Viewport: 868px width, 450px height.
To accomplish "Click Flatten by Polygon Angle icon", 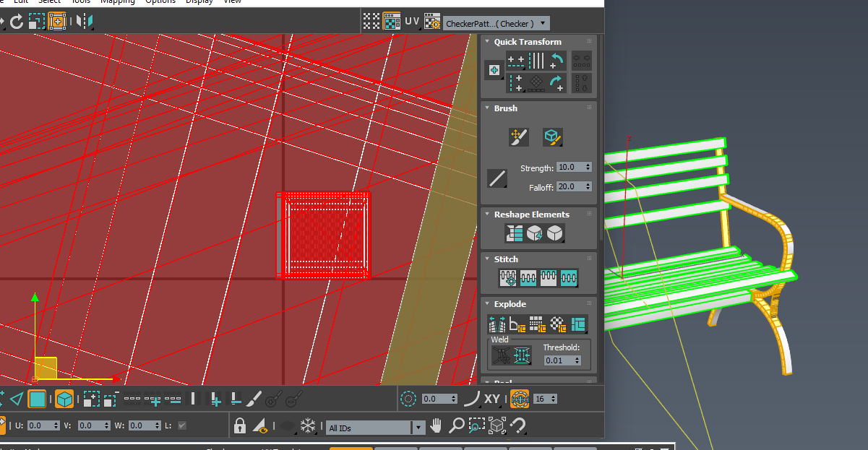I will [x=517, y=324].
